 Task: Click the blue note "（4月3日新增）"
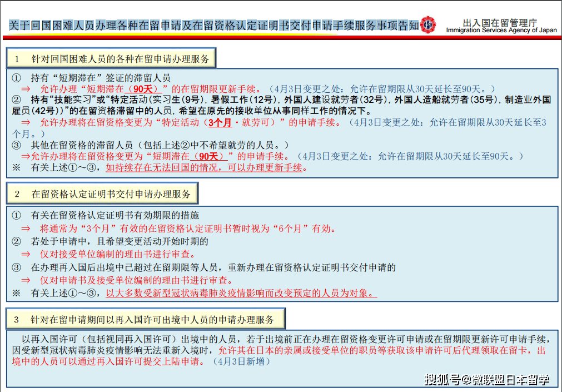(242, 361)
